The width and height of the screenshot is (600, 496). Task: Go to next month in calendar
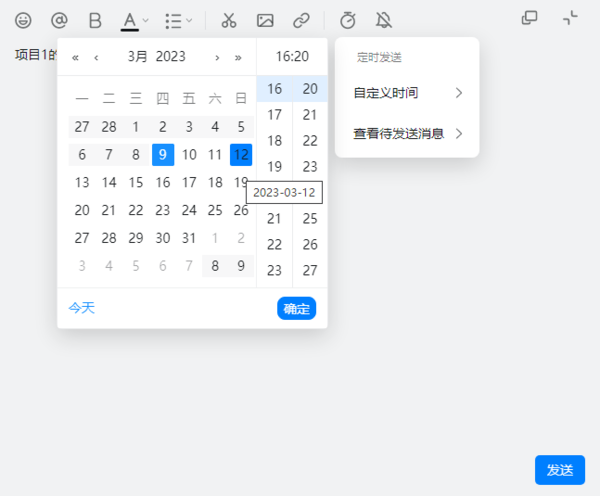point(218,57)
